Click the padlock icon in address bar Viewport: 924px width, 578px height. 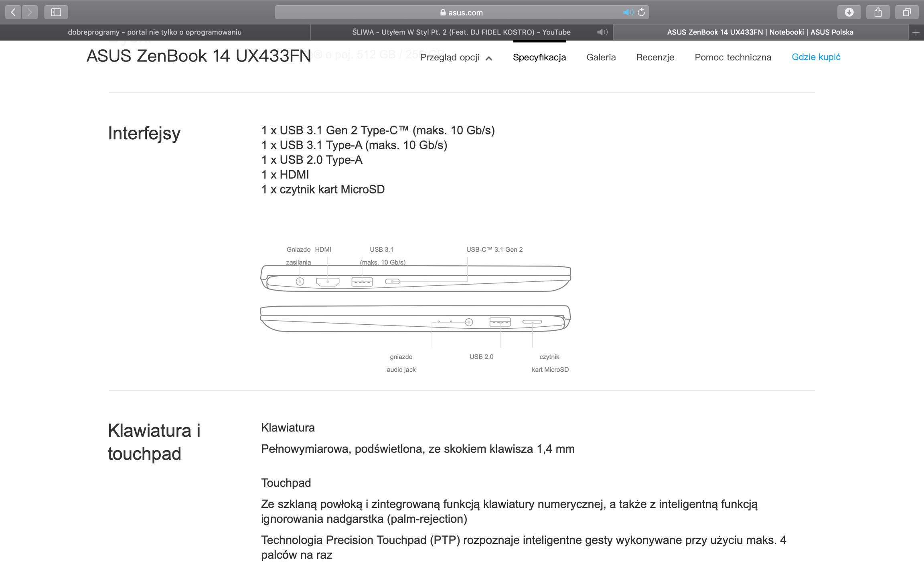pyautogui.click(x=443, y=12)
